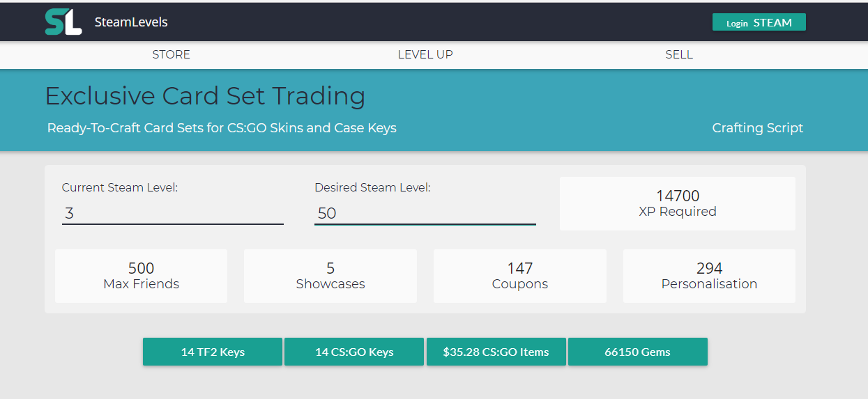
Task: Click the Exclusive Card Set Trading heading
Action: [x=205, y=96]
